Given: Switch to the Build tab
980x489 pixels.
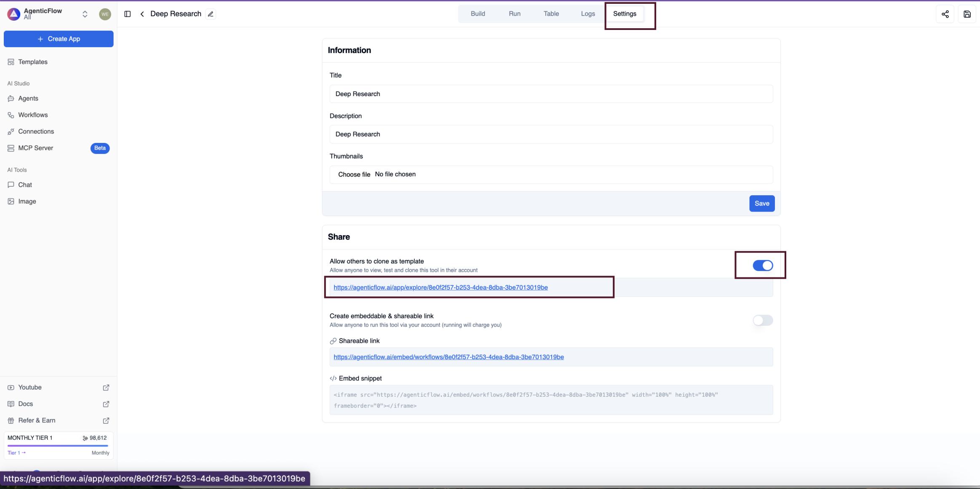Looking at the screenshot, I should [x=478, y=14].
